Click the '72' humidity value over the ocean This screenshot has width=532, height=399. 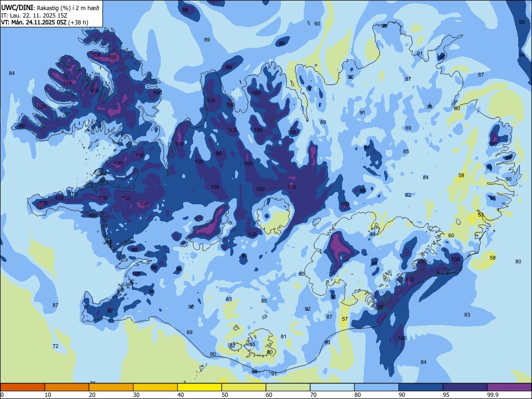click(55, 346)
